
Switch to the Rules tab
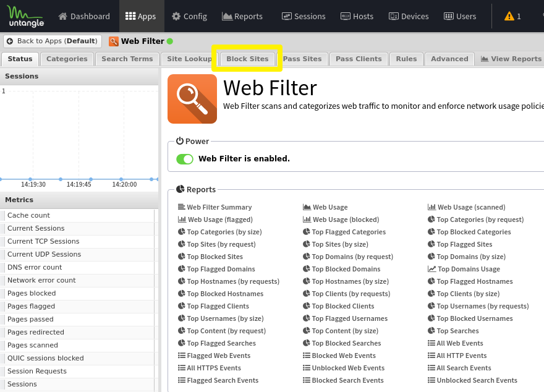pyautogui.click(x=406, y=59)
